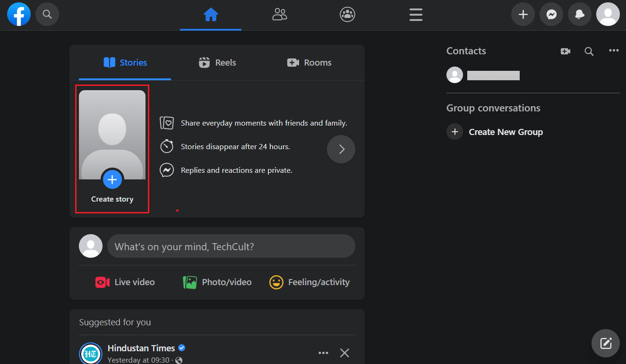
Task: Open Contacts options three dots
Action: (x=614, y=51)
